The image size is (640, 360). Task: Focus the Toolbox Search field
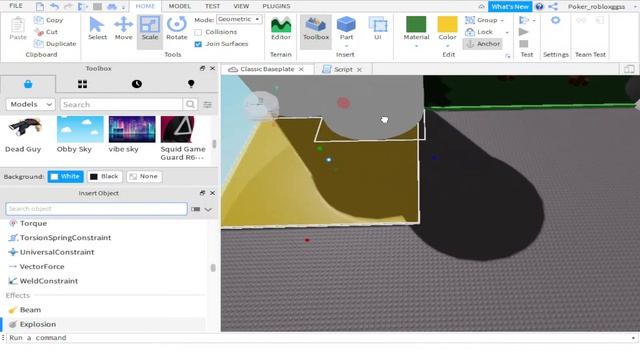pos(122,104)
